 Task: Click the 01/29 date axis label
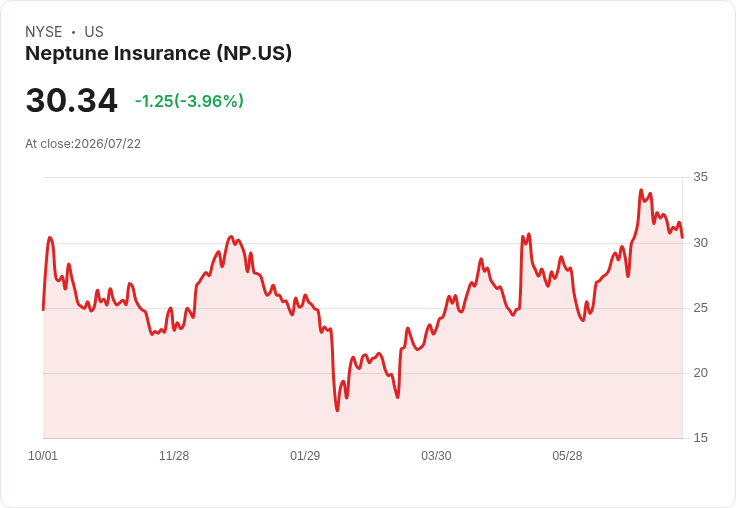click(x=305, y=455)
